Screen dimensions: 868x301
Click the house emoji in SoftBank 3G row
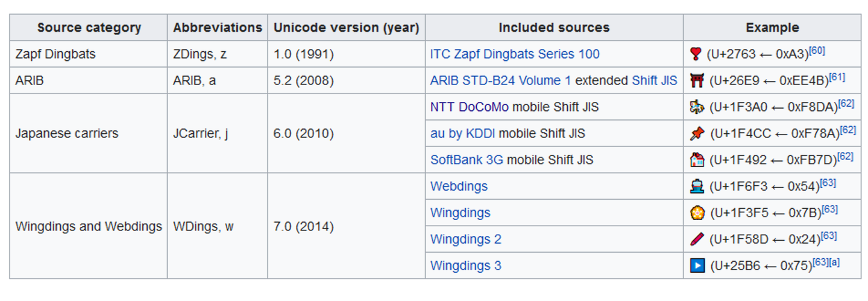tap(697, 160)
